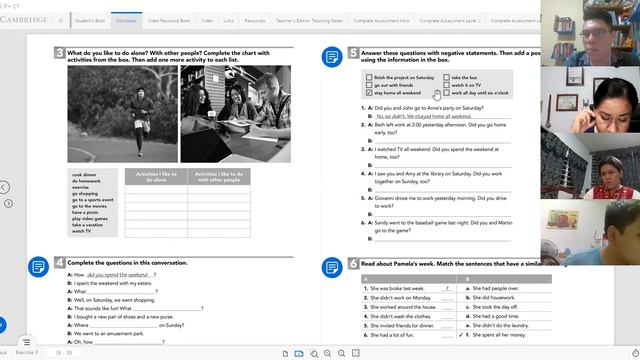Click 'go to the movies' in the activity box
640x360 pixels.
89,206
